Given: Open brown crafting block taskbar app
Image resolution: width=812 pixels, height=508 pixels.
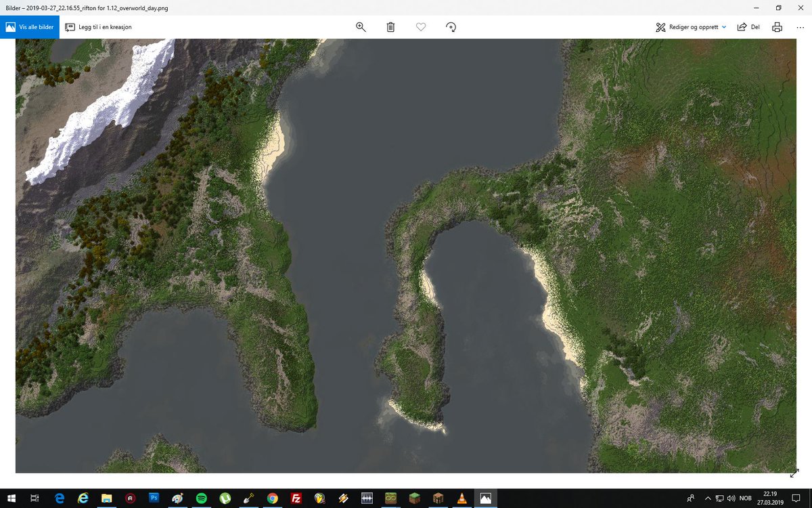Looking at the screenshot, I should click(x=438, y=499).
